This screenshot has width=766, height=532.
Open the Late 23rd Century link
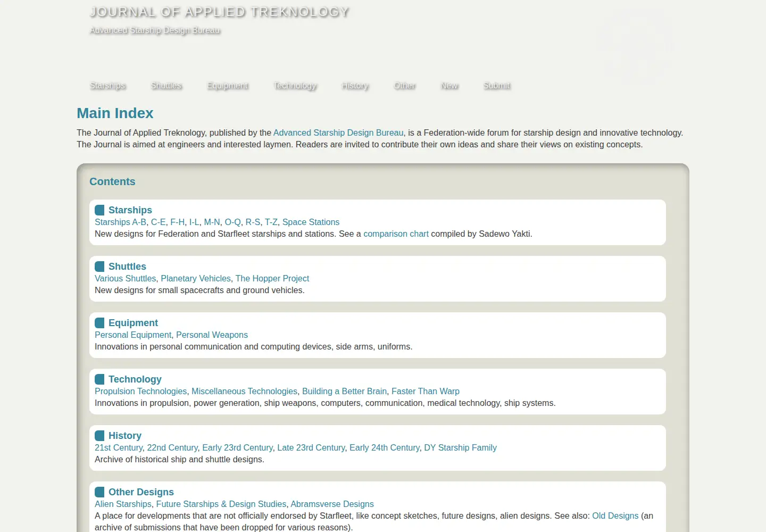[311, 447]
